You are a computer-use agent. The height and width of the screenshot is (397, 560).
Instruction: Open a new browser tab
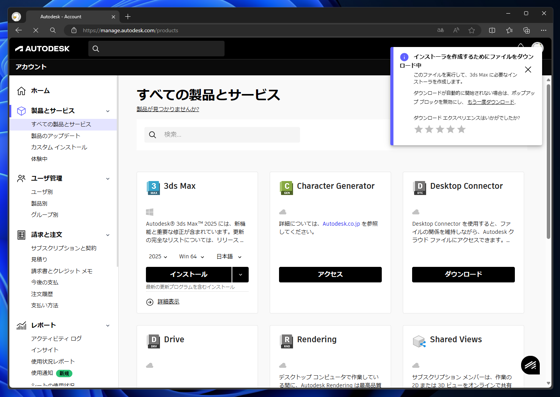128,16
